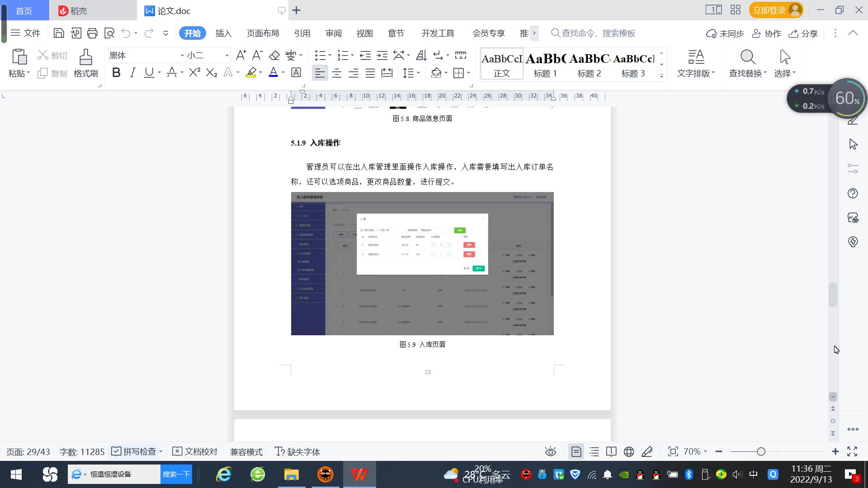Image resolution: width=868 pixels, height=488 pixels.
Task: Open the help icon in right sidebar
Action: tap(853, 193)
